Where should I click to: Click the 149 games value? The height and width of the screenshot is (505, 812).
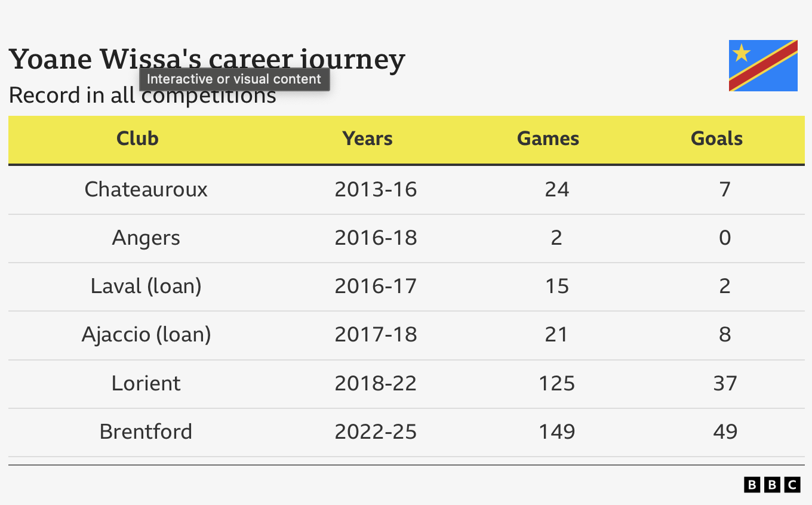pyautogui.click(x=556, y=432)
